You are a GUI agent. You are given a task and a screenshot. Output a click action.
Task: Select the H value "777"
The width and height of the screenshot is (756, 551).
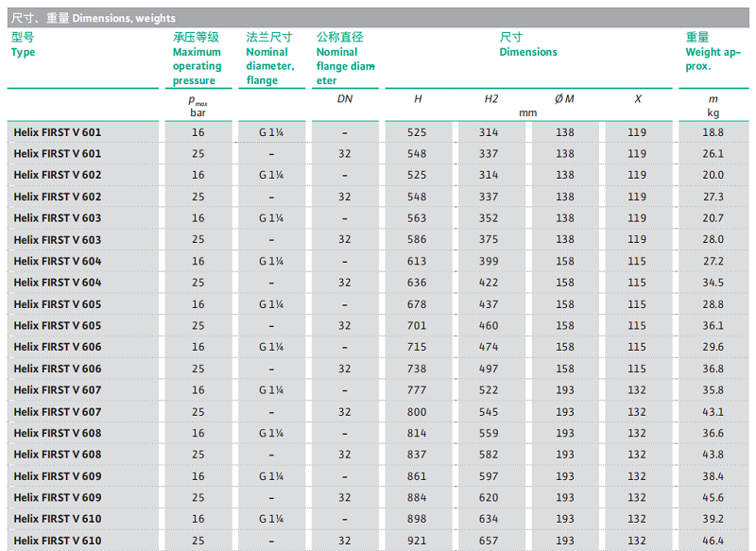pos(417,390)
